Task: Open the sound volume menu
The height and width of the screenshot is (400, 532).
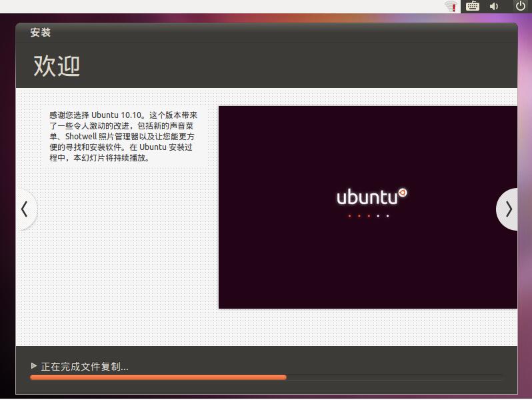Action: 494,6
